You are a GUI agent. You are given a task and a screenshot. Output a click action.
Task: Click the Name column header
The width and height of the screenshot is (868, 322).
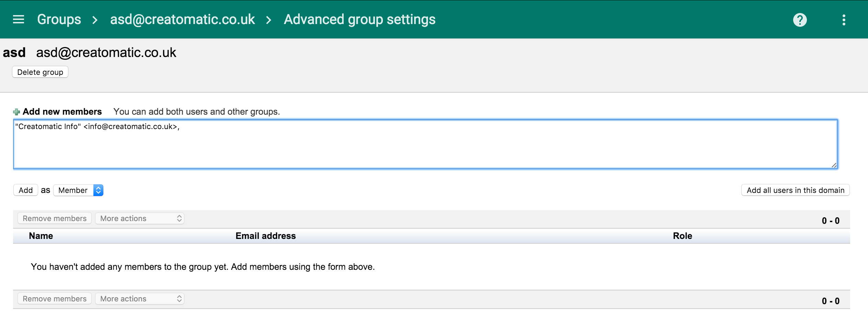click(41, 236)
